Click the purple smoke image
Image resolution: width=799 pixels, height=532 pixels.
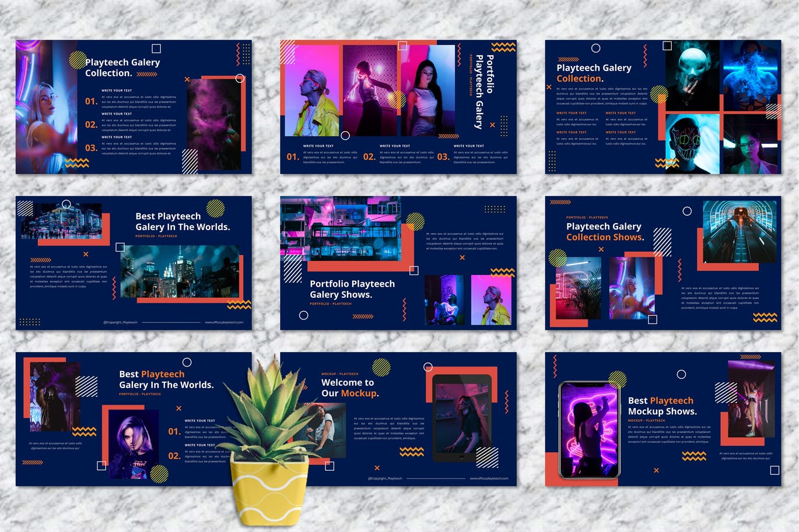pyautogui.click(x=213, y=124)
